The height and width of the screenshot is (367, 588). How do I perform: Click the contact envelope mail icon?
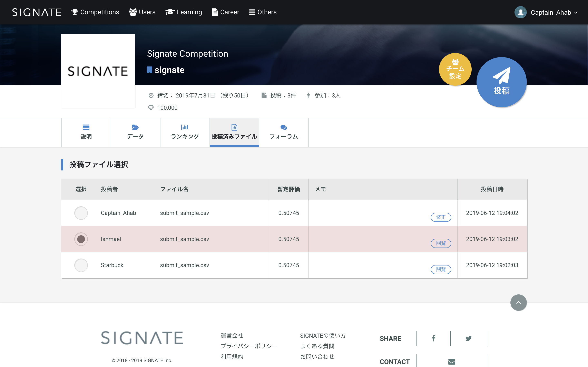click(x=451, y=362)
